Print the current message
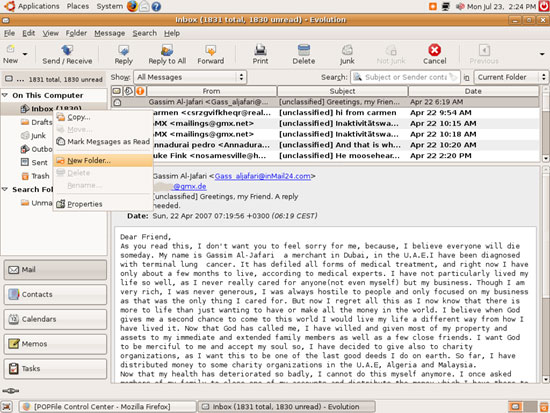 pyautogui.click(x=260, y=54)
